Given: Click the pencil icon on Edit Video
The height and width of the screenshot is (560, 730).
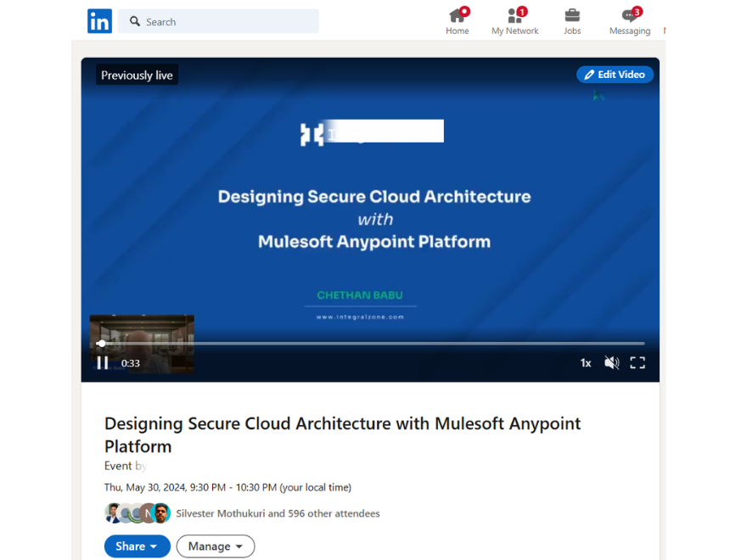Looking at the screenshot, I should [x=589, y=75].
